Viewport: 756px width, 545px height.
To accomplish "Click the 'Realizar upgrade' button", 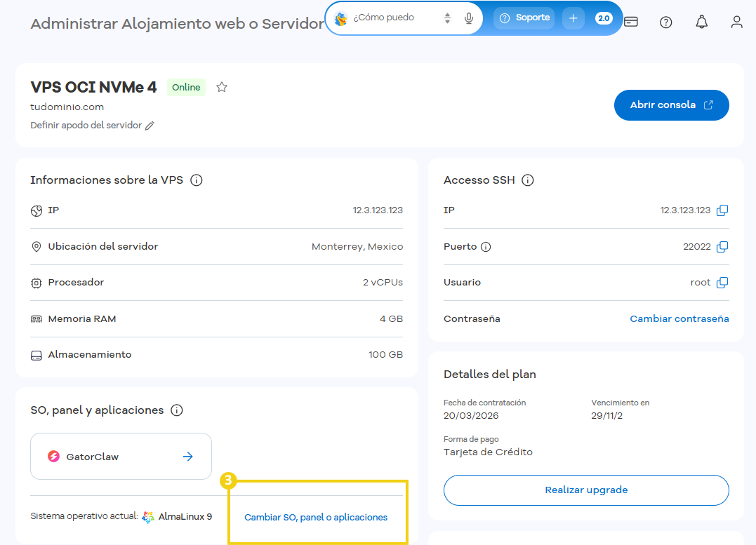I will [x=586, y=490].
